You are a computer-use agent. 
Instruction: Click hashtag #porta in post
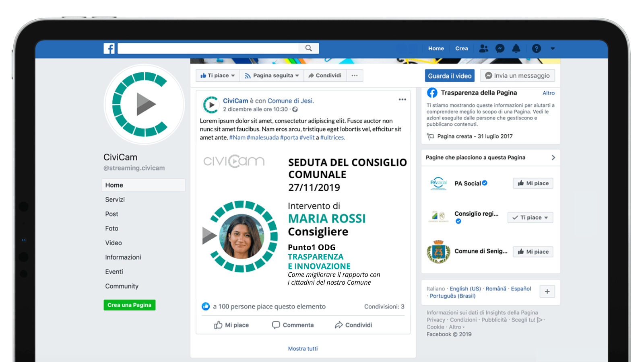[x=289, y=138]
